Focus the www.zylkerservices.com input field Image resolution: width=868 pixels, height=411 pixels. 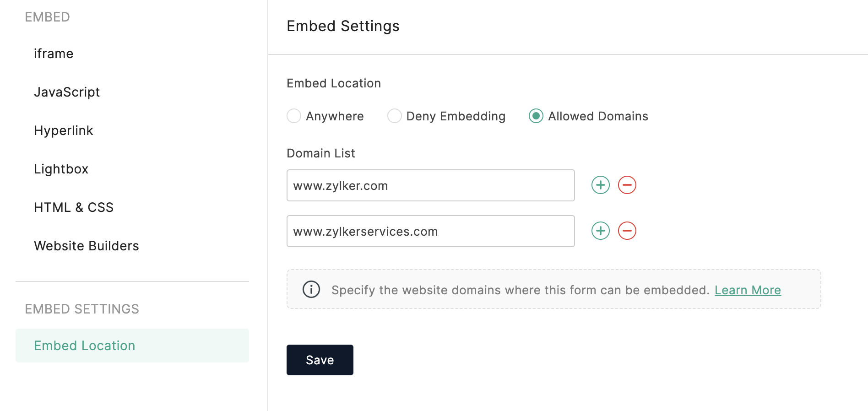pyautogui.click(x=430, y=231)
